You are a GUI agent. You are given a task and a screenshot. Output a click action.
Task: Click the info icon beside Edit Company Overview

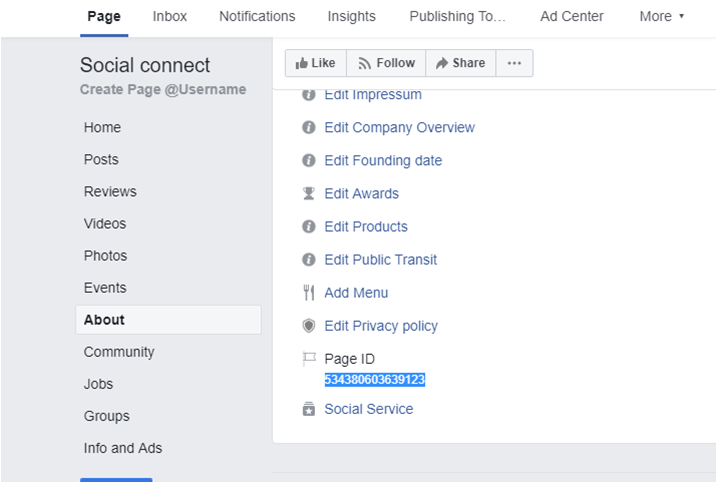tap(309, 128)
